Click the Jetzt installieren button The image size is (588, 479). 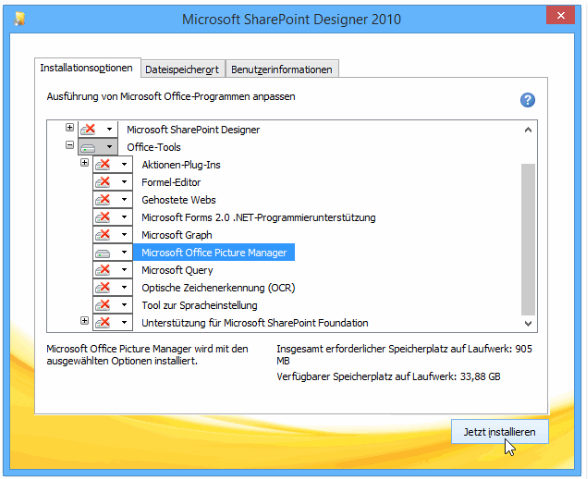pyautogui.click(x=500, y=432)
